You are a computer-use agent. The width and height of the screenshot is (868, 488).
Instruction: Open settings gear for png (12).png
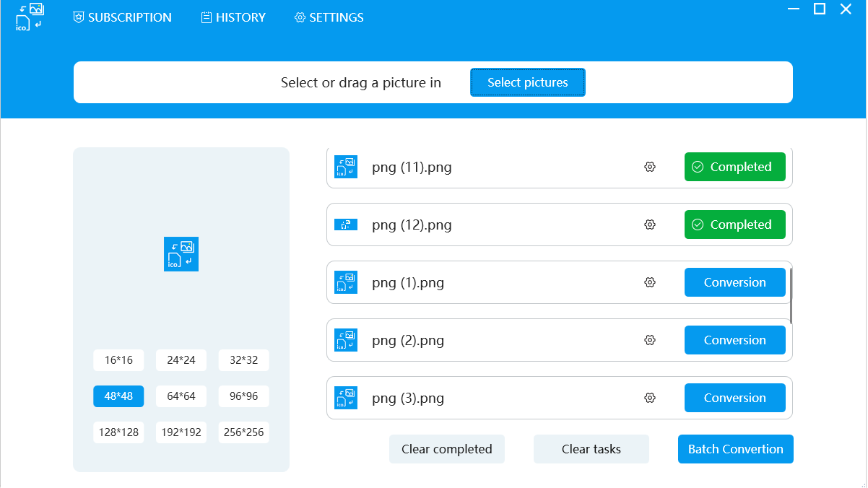[650, 225]
